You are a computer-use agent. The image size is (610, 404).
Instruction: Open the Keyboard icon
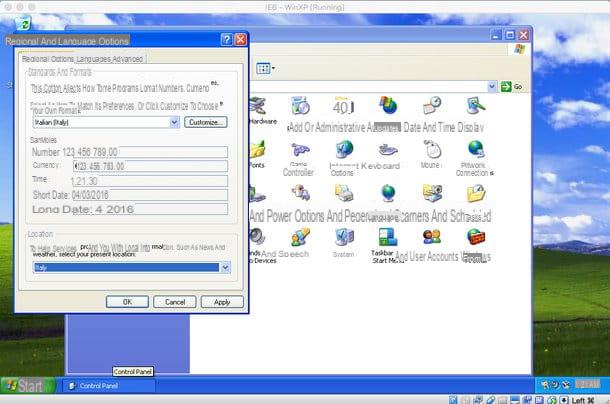coord(388,150)
